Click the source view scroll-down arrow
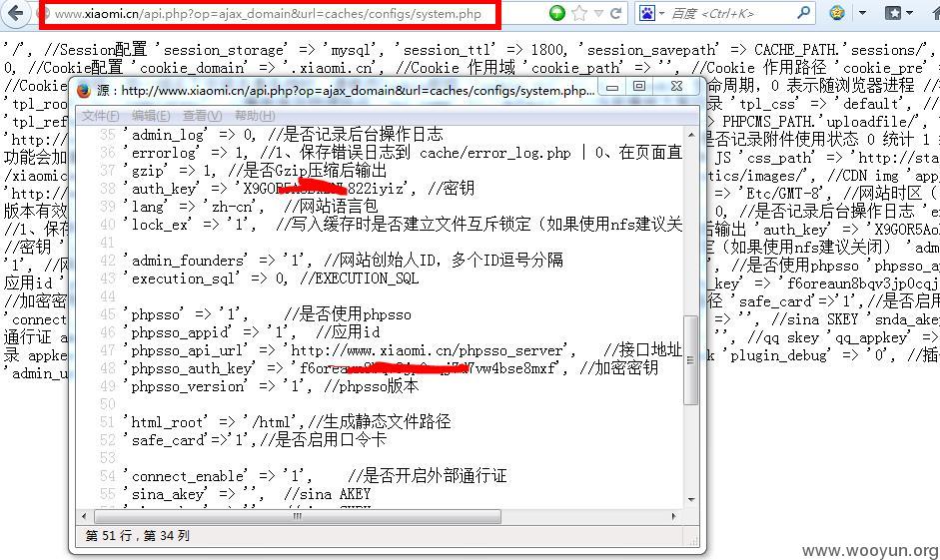This screenshot has height=560, width=940. point(691,499)
